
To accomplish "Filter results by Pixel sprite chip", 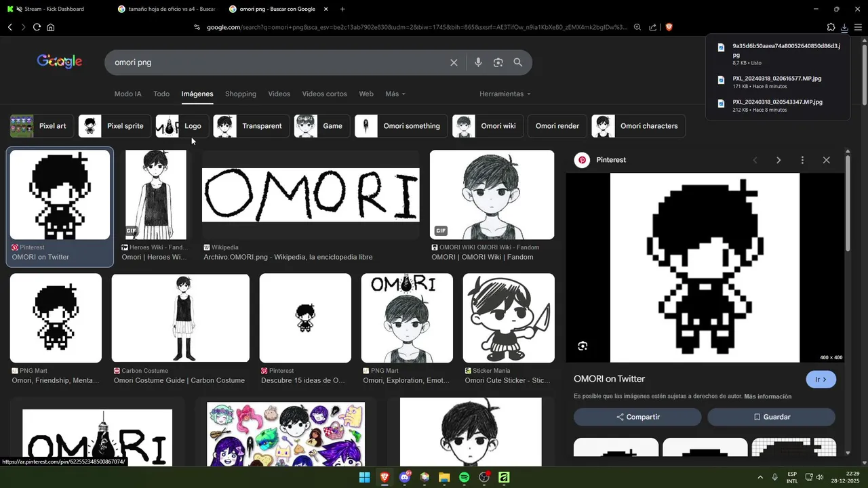I will click(115, 126).
